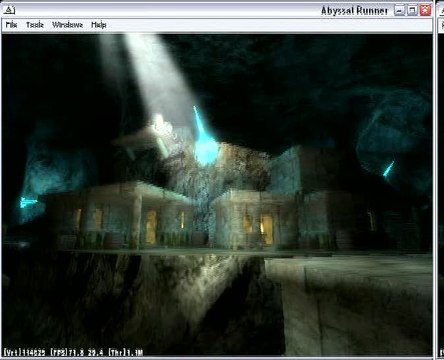444x360 pixels.
Task: Close the Abyssal Runner window
Action: coord(425,10)
